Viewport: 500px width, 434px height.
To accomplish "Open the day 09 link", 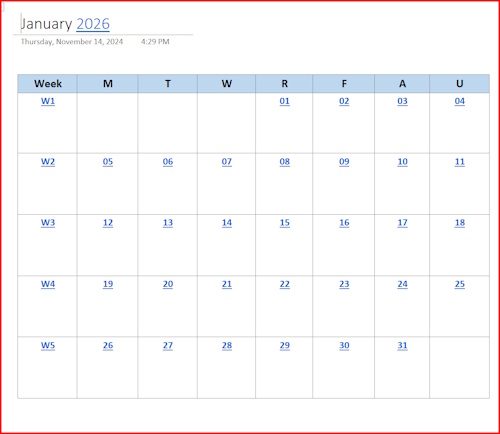I will [x=344, y=162].
